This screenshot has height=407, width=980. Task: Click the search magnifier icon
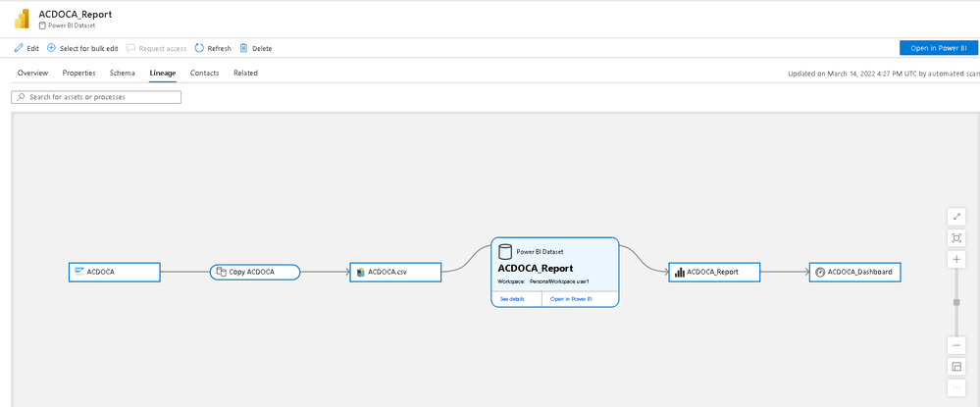(22, 97)
